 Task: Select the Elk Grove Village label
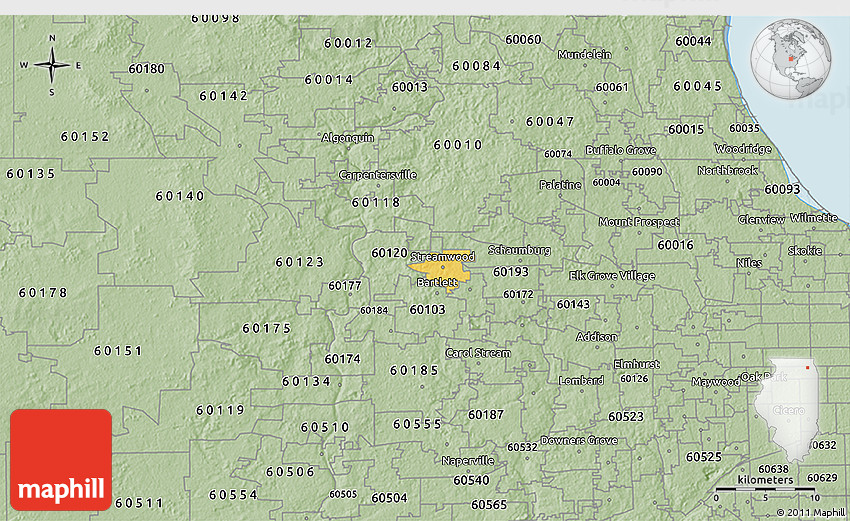[612, 276]
